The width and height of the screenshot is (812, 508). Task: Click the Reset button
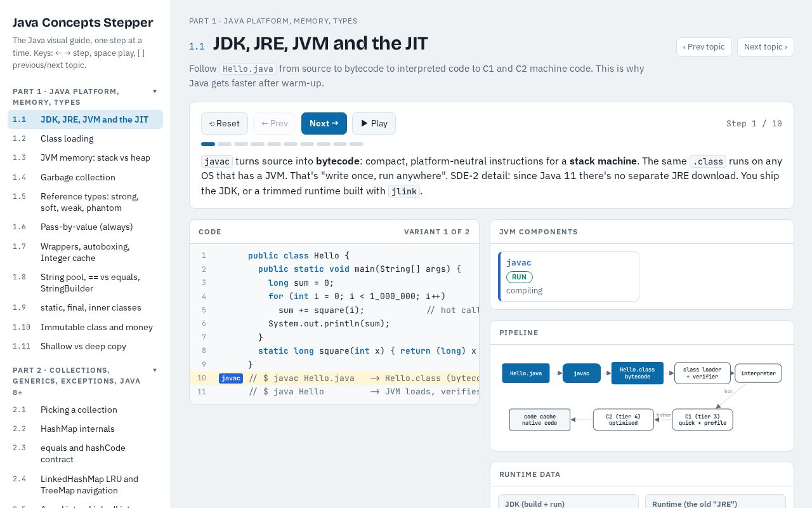click(x=225, y=123)
